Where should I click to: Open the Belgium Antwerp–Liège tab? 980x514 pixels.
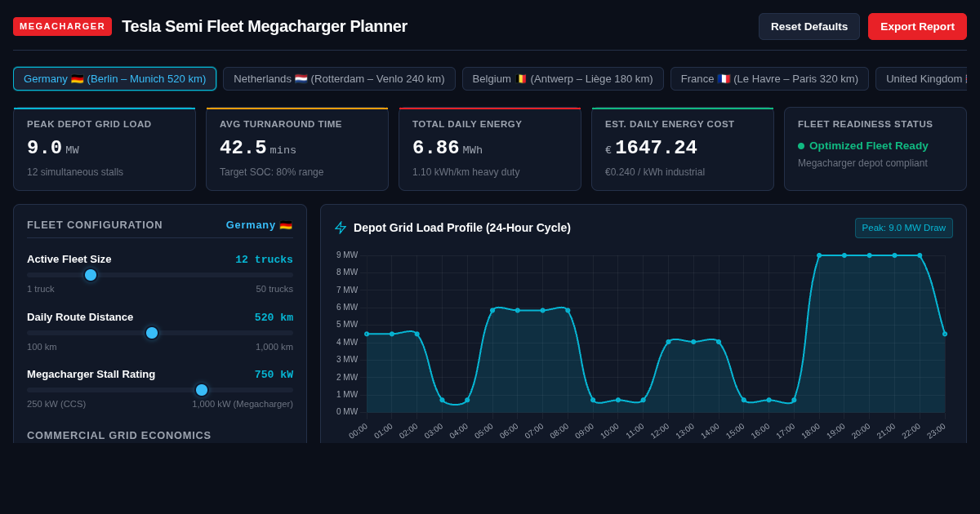pos(563,79)
